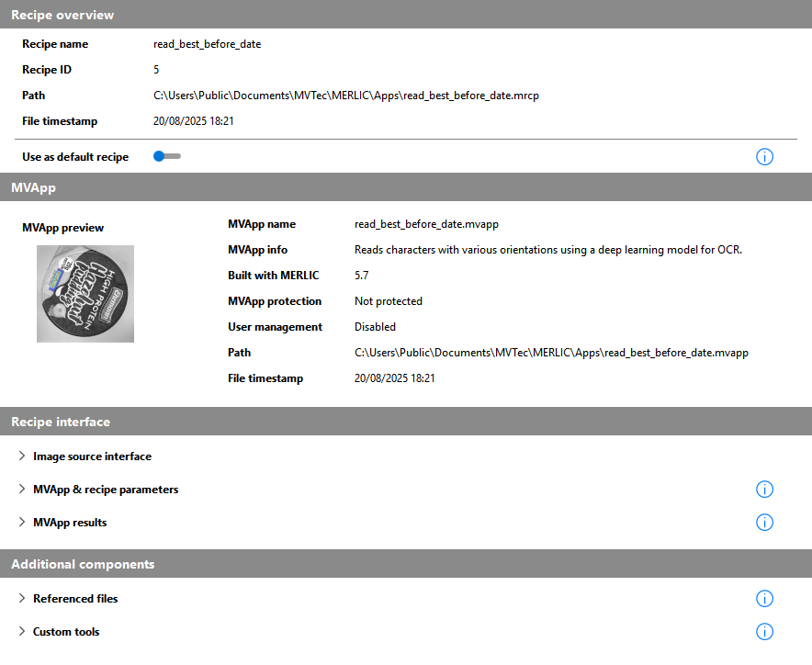812x665 pixels.
Task: Click the .mvapp file path text
Action: point(551,353)
